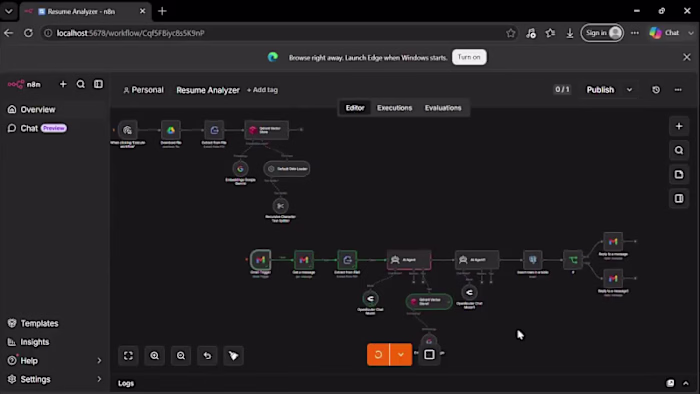Expand the Help submenu
Screen dimensions: 700x394
pyautogui.click(x=55, y=361)
